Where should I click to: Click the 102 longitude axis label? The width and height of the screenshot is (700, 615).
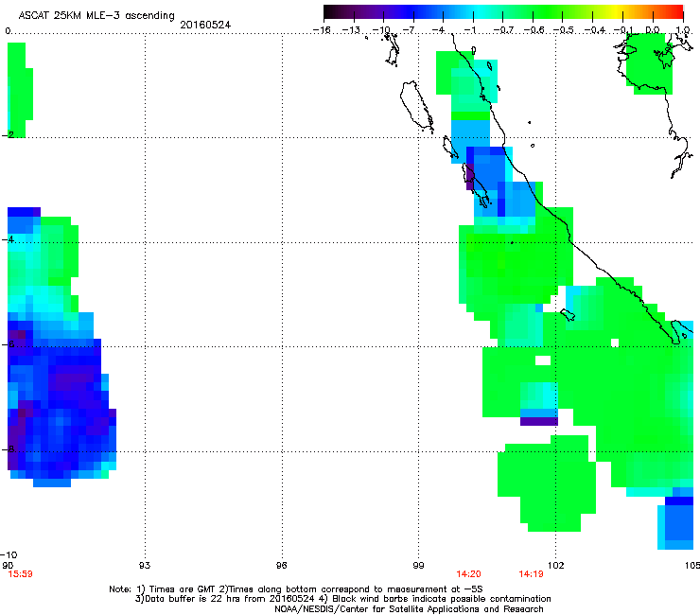tap(555, 566)
